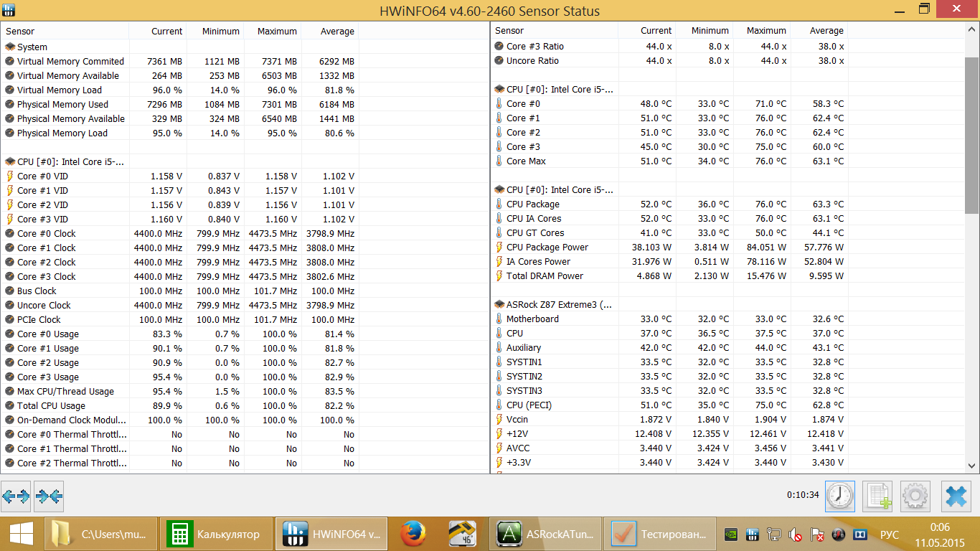Switch to the Калькулятор taskbar item

(216, 534)
